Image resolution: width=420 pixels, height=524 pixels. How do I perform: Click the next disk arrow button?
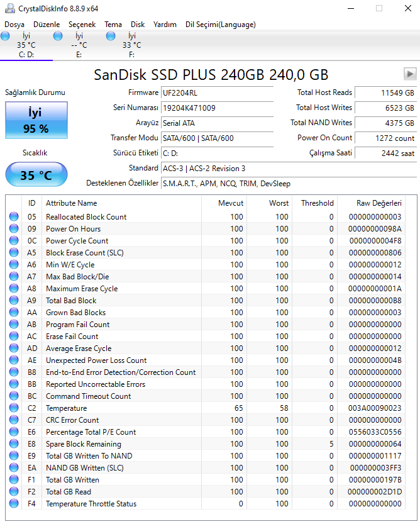(x=410, y=74)
